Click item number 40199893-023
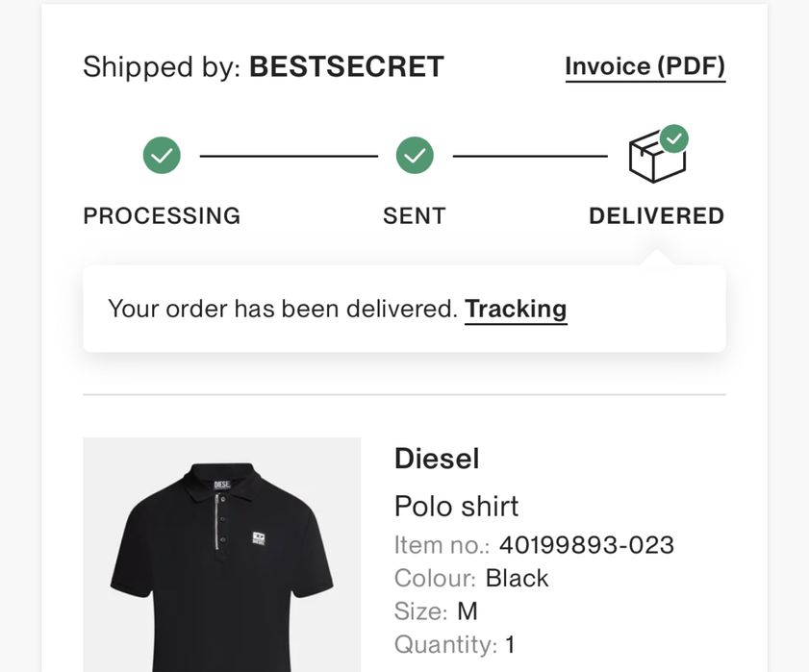Image resolution: width=809 pixels, height=672 pixels. [x=587, y=545]
